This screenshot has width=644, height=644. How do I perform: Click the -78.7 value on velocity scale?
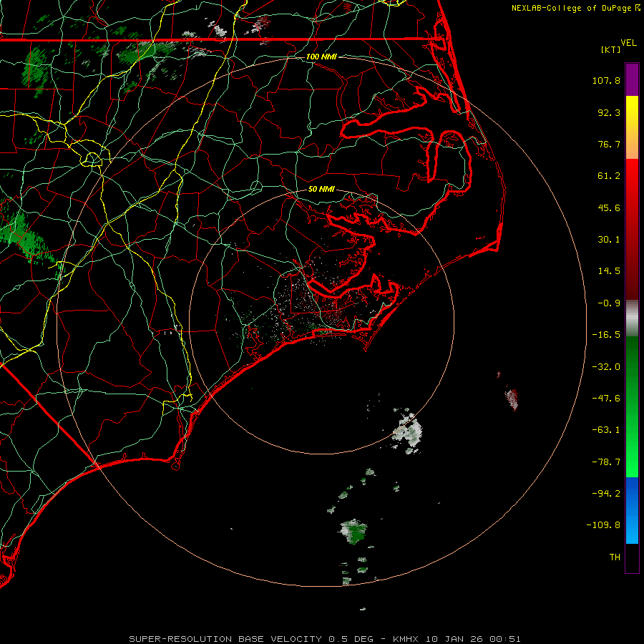[606, 462]
